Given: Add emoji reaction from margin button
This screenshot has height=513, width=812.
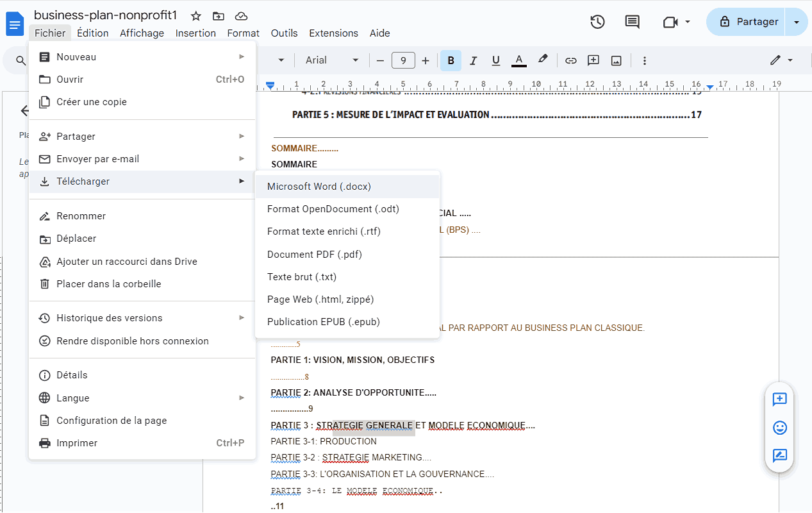Looking at the screenshot, I should click(x=779, y=428).
